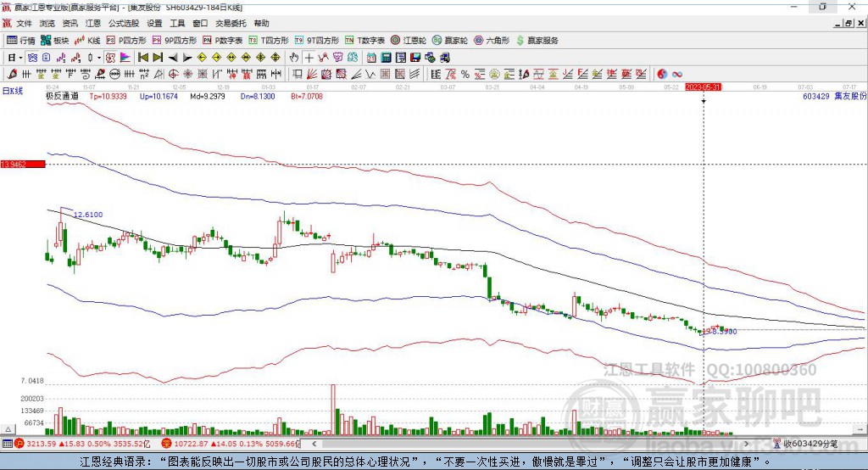Open the 文件 menu
The width and height of the screenshot is (868, 470).
(x=24, y=23)
